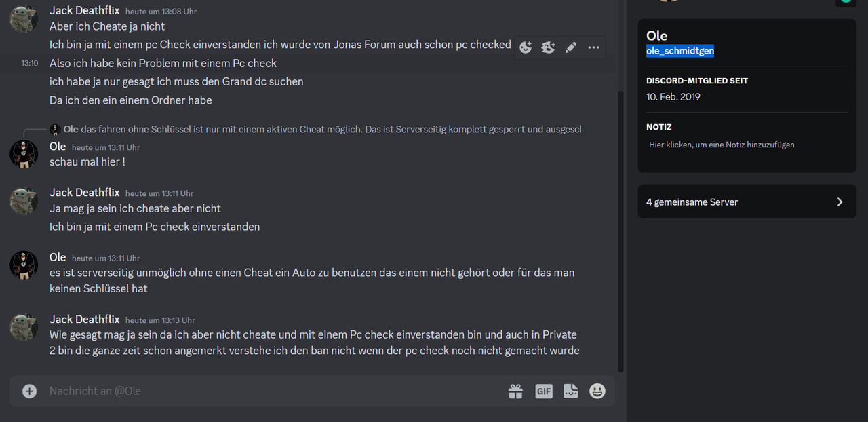The width and height of the screenshot is (868, 422).
Task: Click the note field to add a Notiz
Action: point(722,145)
